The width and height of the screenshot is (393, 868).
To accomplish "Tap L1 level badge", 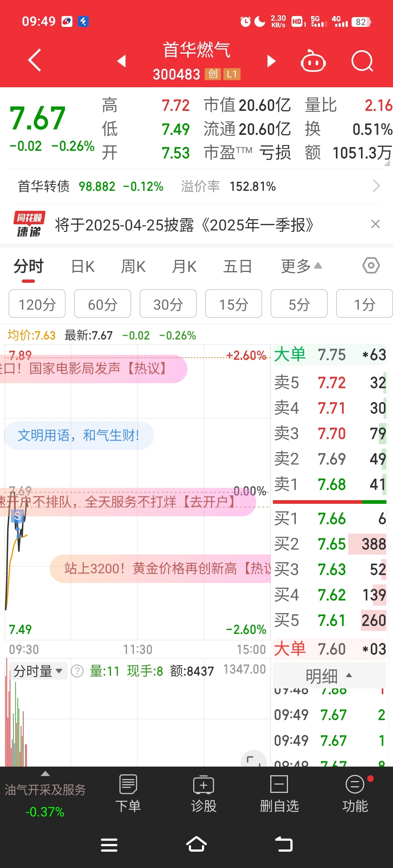I will (x=232, y=74).
